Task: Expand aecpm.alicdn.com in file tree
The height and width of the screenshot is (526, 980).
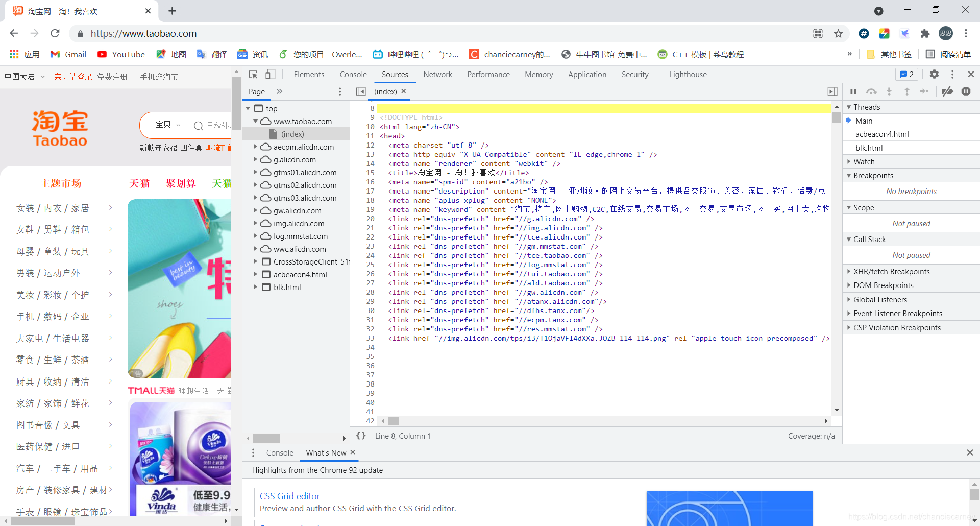Action: point(256,147)
